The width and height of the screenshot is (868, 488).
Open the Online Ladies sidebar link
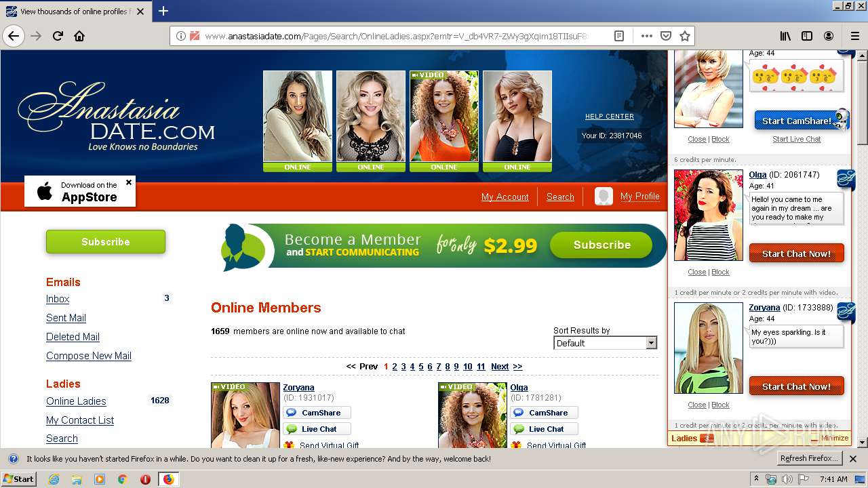pos(76,401)
